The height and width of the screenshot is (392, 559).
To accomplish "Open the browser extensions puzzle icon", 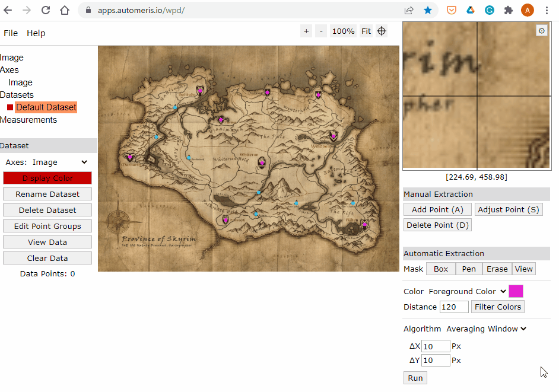I will coord(509,10).
